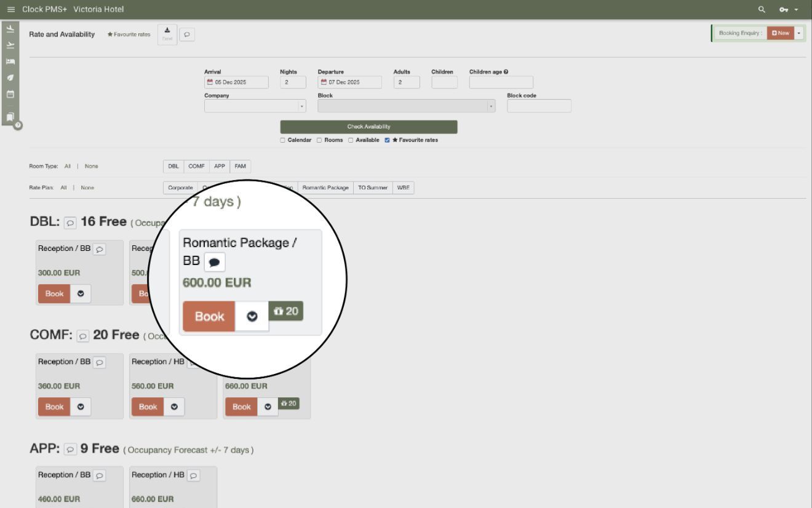
Task: Click the Children input field
Action: pos(445,82)
